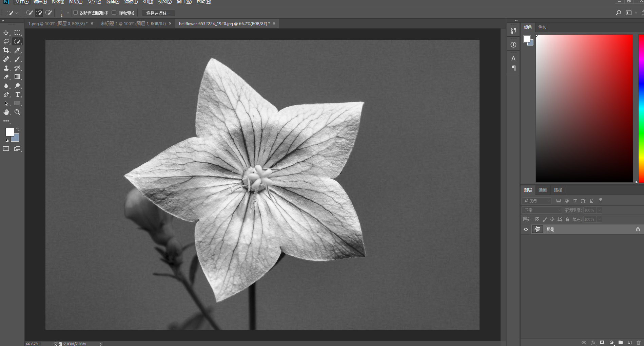
Task: Select the Dodge tool
Action: (17, 86)
